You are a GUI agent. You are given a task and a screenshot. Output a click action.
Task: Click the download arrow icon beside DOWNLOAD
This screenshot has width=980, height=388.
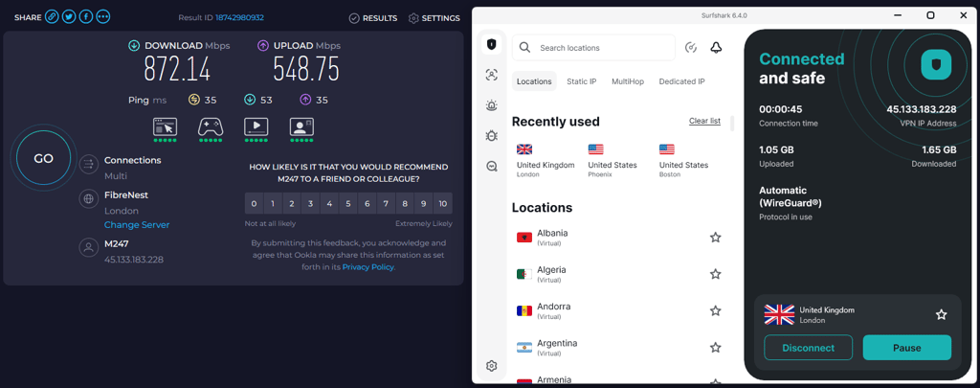point(134,46)
